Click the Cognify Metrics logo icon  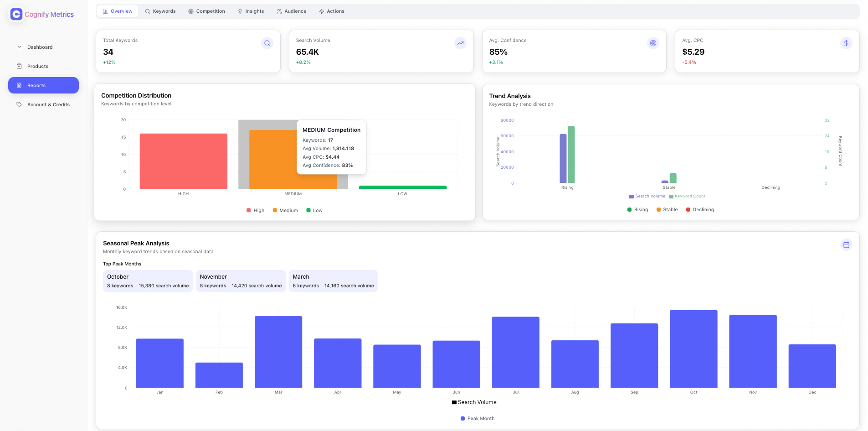(x=16, y=14)
